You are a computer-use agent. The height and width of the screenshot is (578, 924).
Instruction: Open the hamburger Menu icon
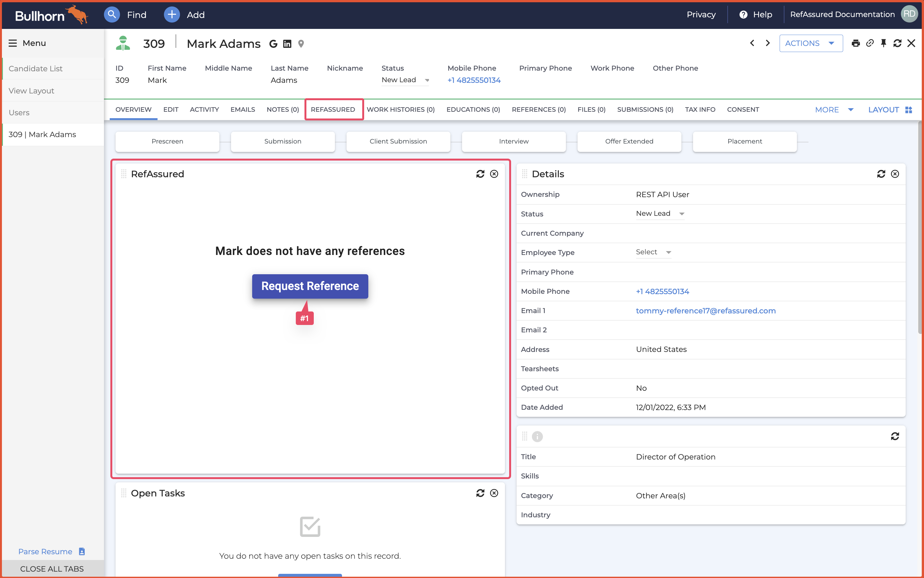(13, 43)
